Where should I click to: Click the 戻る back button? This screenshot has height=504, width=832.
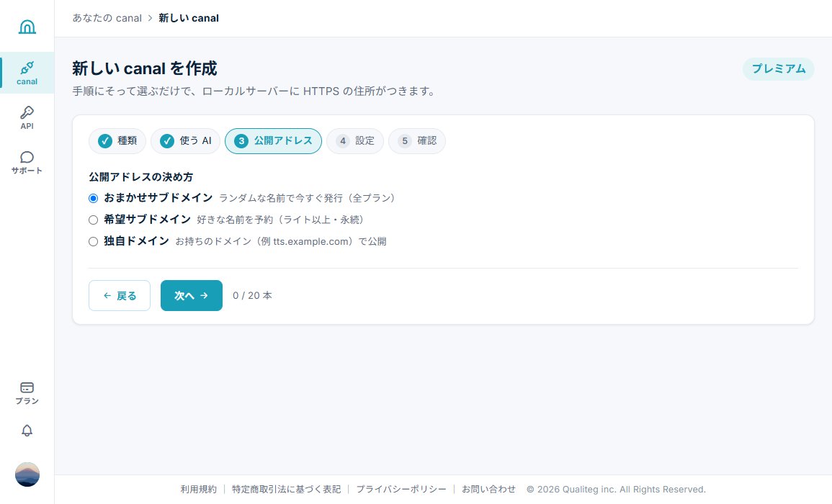120,295
